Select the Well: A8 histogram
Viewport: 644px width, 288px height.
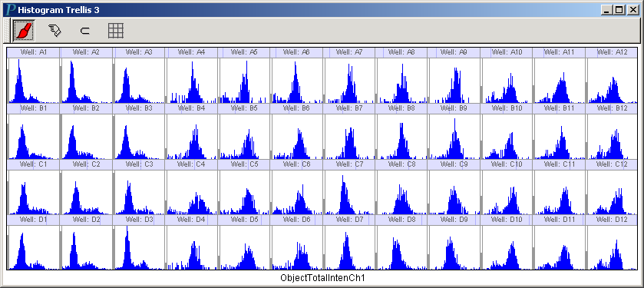[x=401, y=81]
